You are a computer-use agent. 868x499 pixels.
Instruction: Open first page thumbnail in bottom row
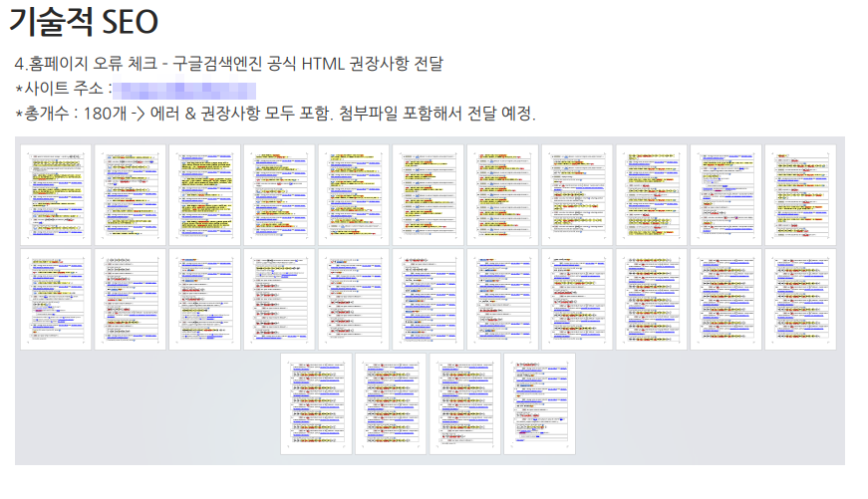316,403
